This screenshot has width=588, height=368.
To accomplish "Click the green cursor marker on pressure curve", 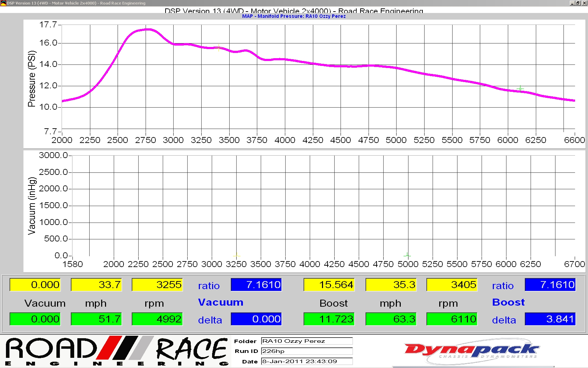I will pyautogui.click(x=520, y=89).
